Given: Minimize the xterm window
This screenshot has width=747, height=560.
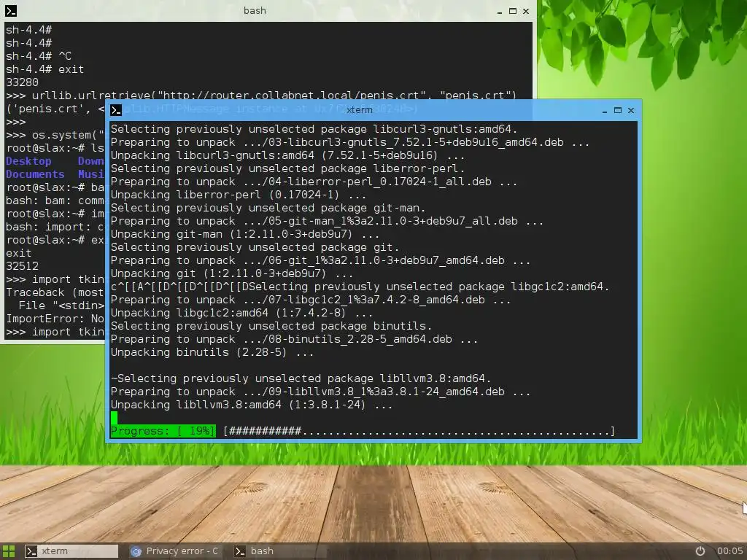Looking at the screenshot, I should pos(604,111).
